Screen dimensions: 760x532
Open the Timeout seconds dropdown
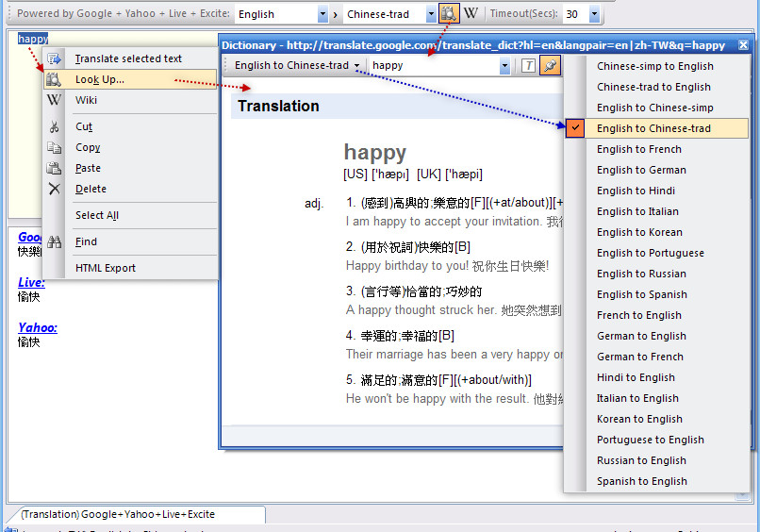click(594, 14)
